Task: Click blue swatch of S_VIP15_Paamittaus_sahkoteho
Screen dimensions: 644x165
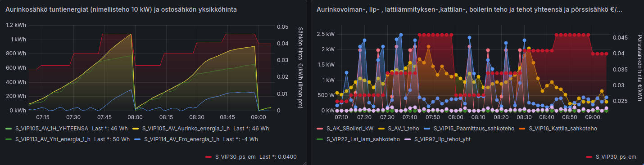Action: tap(427, 129)
